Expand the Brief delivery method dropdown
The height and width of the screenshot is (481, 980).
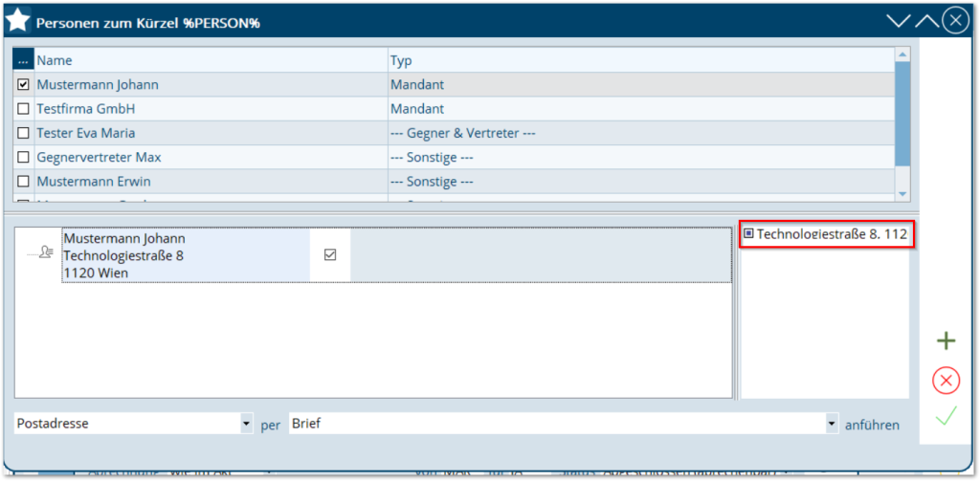coord(832,424)
